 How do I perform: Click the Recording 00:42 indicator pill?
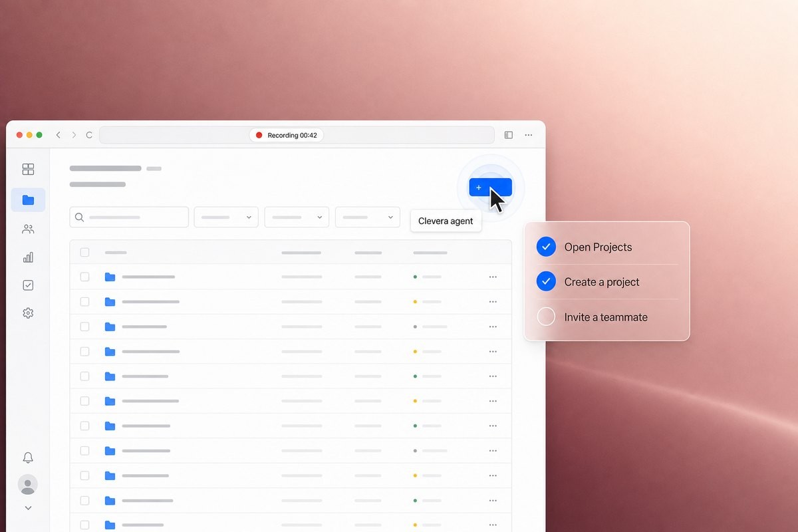tap(287, 135)
